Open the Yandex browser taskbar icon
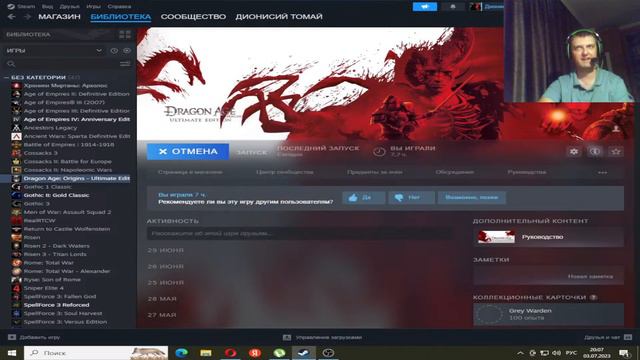This screenshot has height=360, width=640. point(255,353)
